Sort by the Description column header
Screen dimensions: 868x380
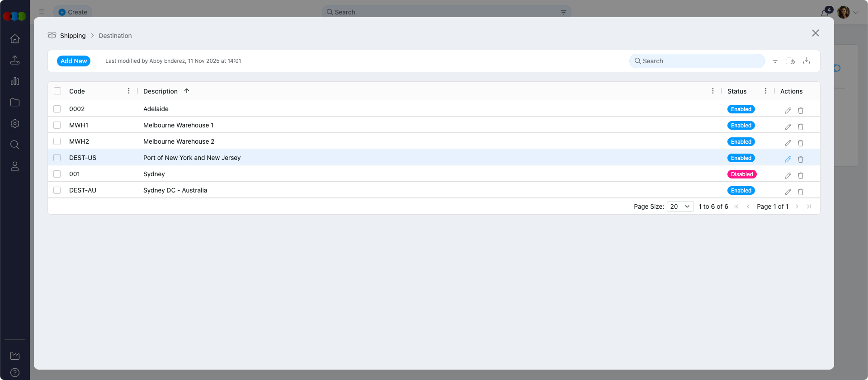160,91
